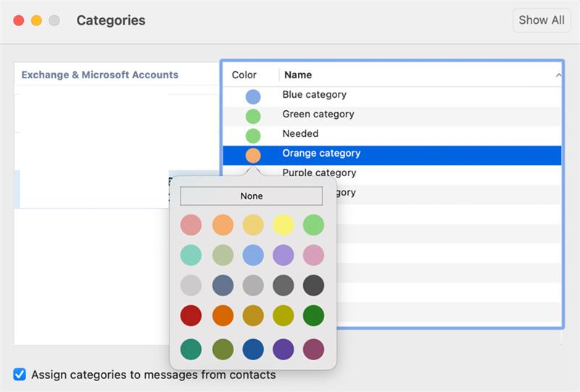Image resolution: width=580 pixels, height=392 pixels.
Task: Click the Name column header
Action: (298, 75)
